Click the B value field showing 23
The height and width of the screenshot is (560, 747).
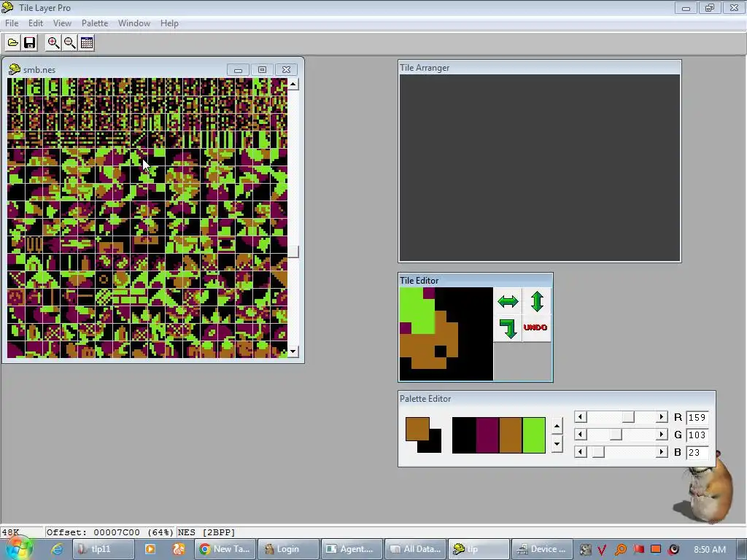tap(697, 452)
